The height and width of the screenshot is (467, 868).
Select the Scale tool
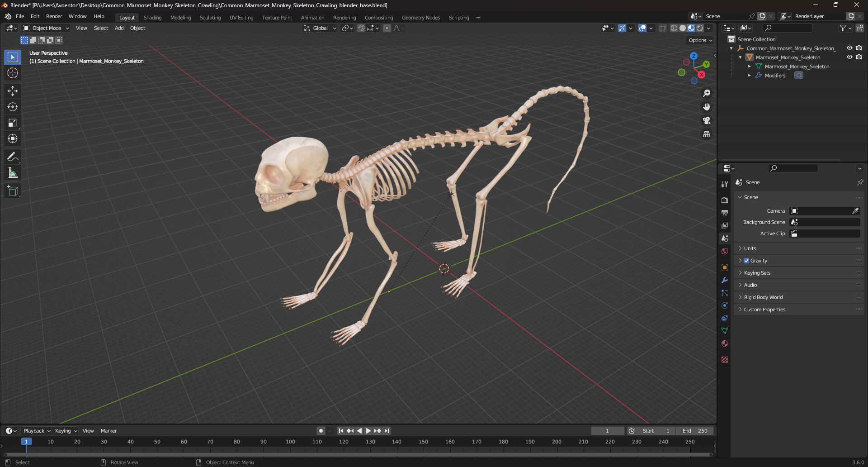pyautogui.click(x=13, y=123)
